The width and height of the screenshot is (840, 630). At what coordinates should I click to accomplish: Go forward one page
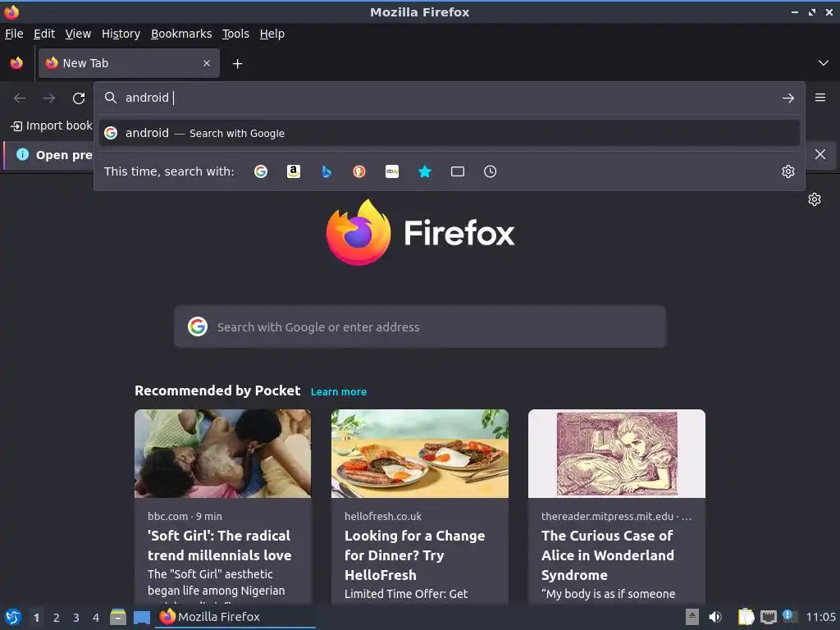tap(48, 98)
